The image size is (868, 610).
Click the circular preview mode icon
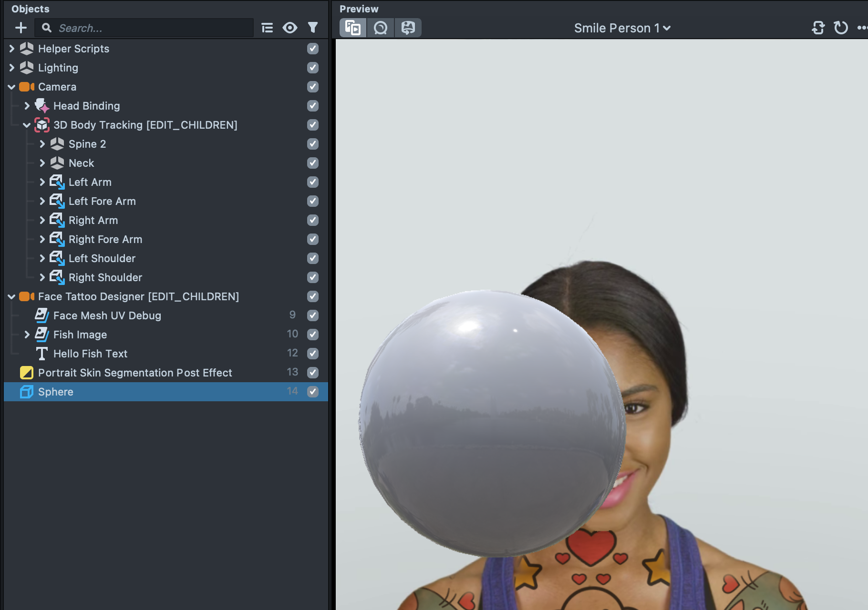pyautogui.click(x=381, y=28)
